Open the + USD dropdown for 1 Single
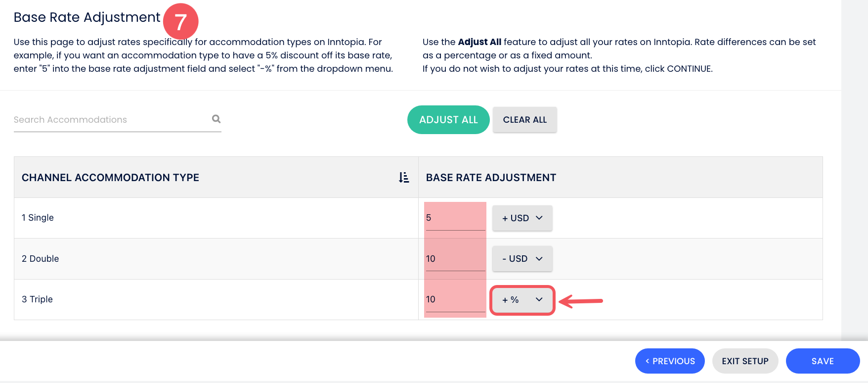Image resolution: width=868 pixels, height=383 pixels. coord(522,218)
